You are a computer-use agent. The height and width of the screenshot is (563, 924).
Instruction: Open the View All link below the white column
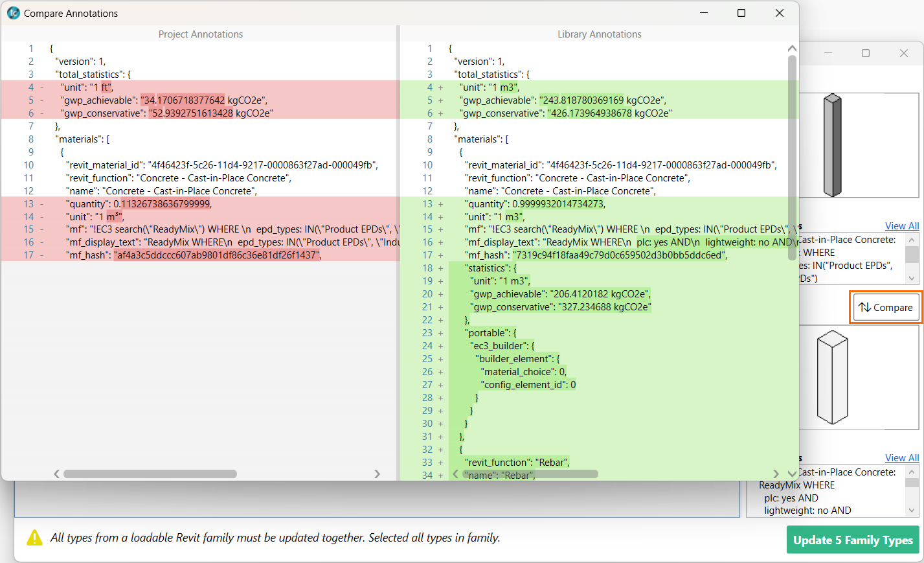coord(901,458)
